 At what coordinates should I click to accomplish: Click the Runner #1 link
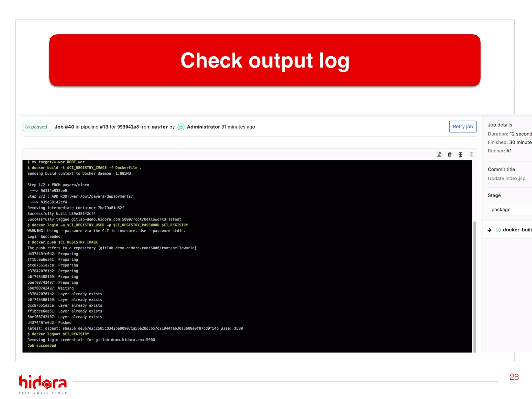tap(509, 151)
